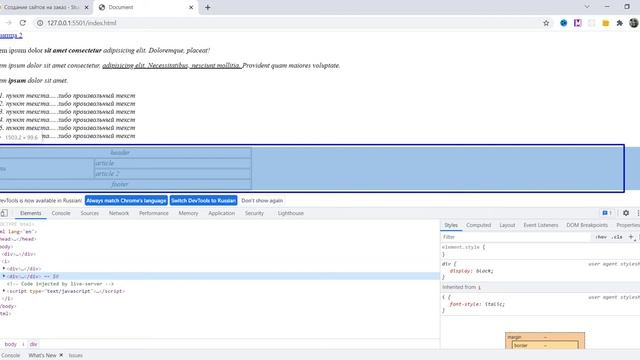This screenshot has height=360, width=640.
Task: Open the Lighthouse panel tab
Action: tap(291, 213)
